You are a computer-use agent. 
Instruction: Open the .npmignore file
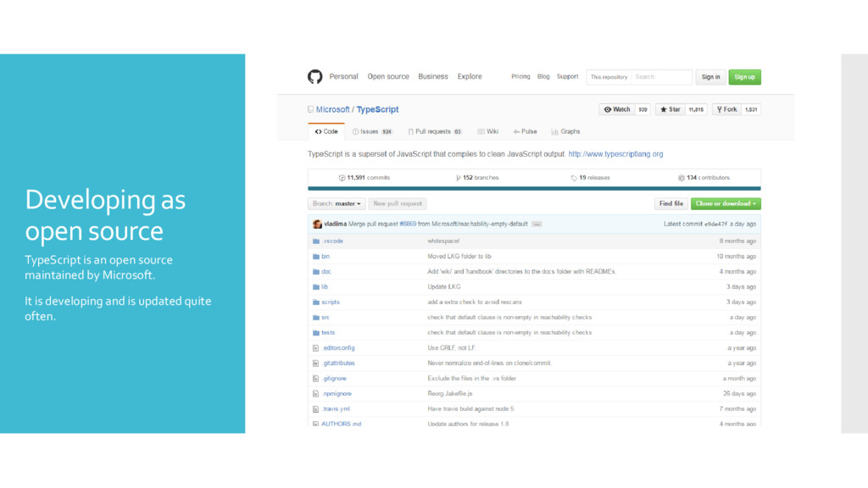pyautogui.click(x=337, y=394)
